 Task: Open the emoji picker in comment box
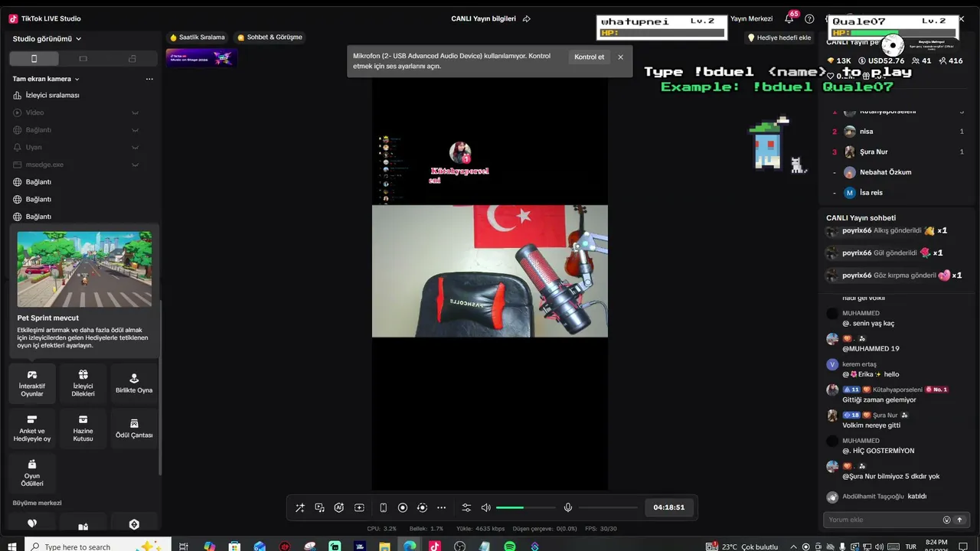[946, 520]
